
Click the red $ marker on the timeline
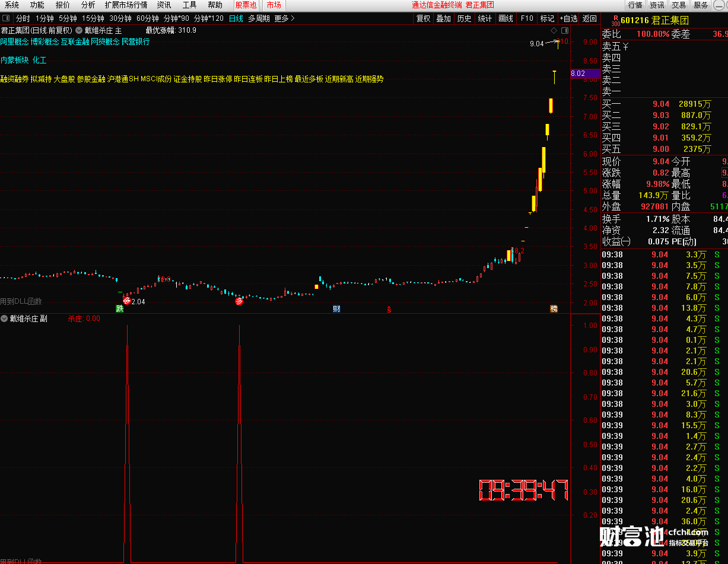tap(389, 309)
